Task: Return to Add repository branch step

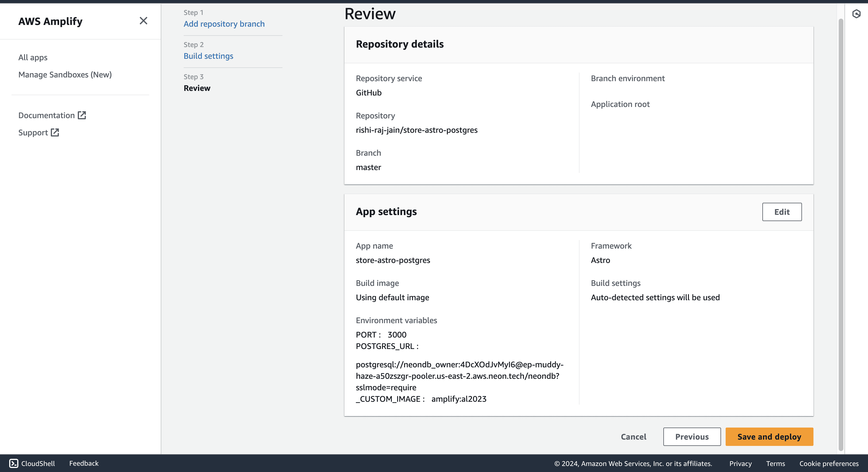Action: coord(224,24)
